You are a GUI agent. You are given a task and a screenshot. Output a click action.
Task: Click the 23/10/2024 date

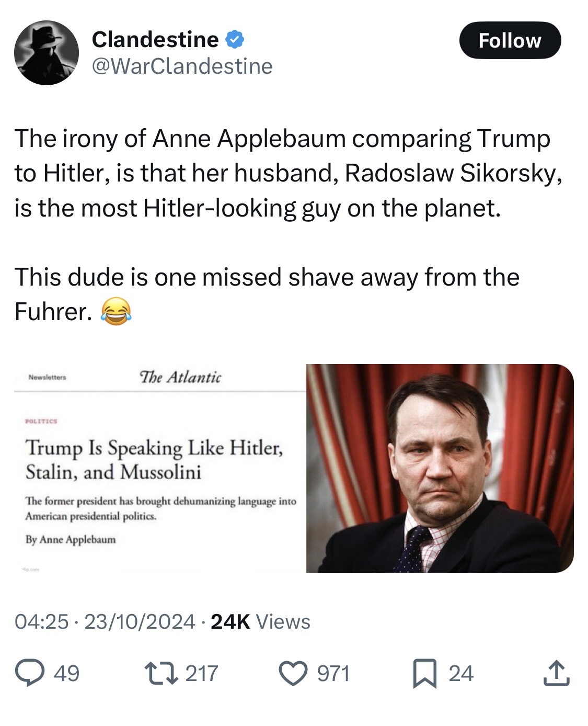point(140,621)
